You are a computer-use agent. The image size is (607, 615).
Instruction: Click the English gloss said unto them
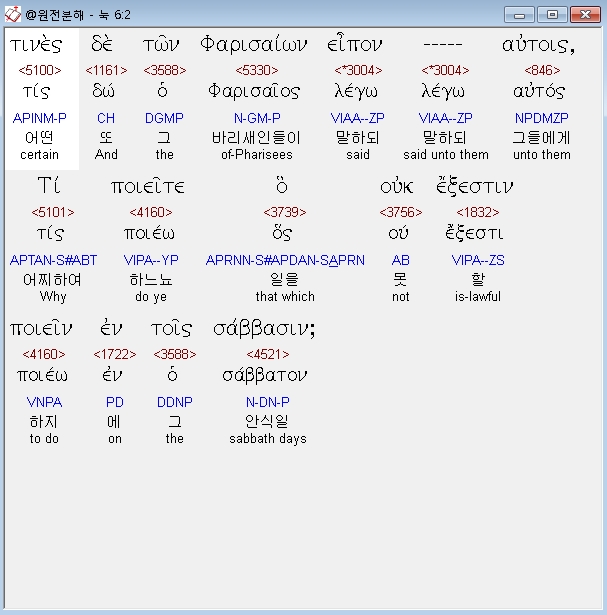coord(446,155)
